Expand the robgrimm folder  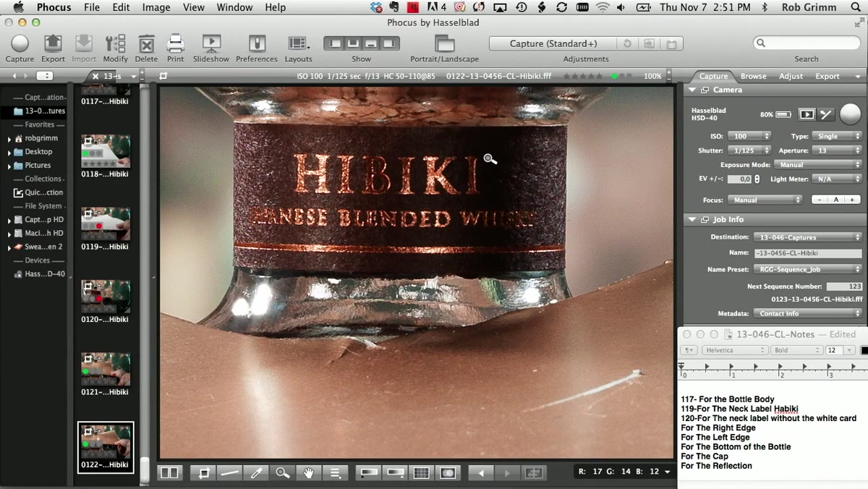coord(9,138)
